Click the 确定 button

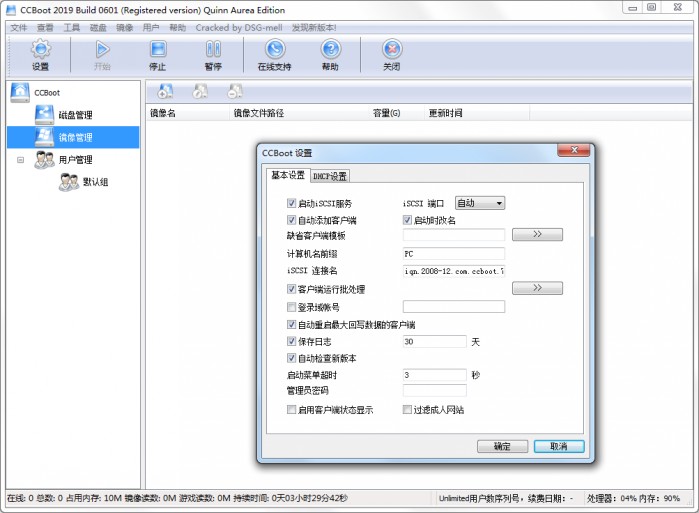tap(503, 446)
